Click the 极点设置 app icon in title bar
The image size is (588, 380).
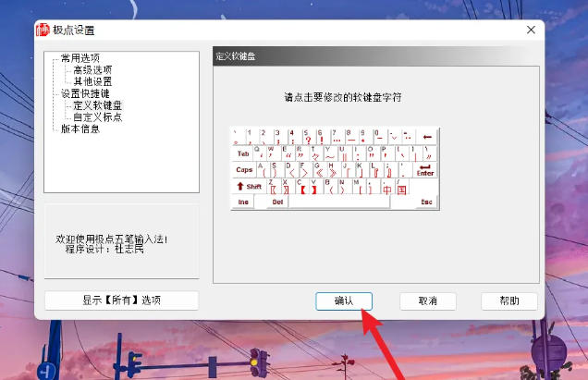pyautogui.click(x=43, y=30)
